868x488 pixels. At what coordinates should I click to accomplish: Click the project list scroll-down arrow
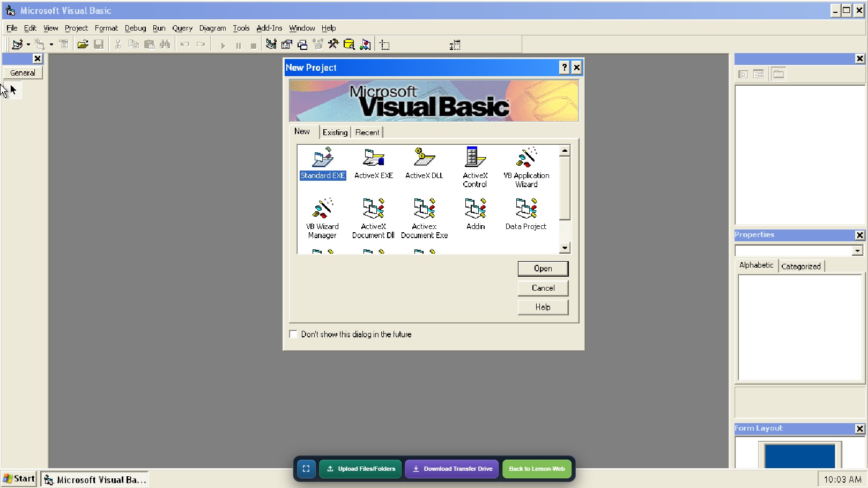(x=565, y=248)
